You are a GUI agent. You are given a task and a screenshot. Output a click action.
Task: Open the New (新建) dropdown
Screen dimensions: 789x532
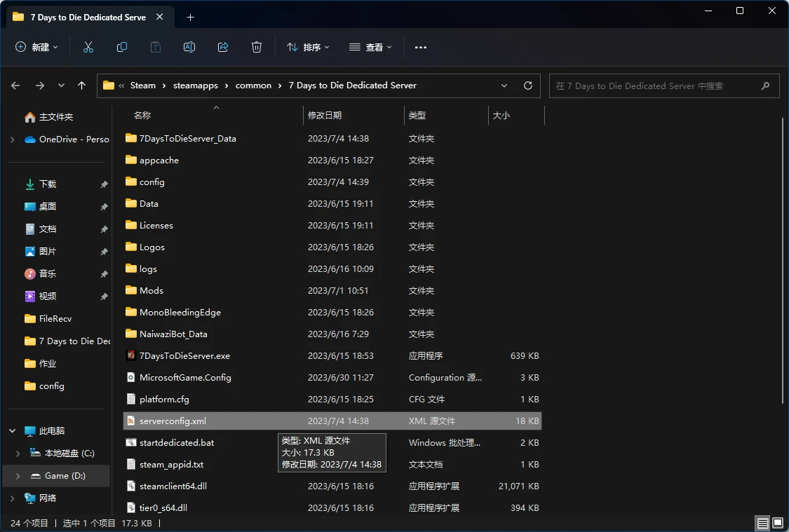tap(36, 47)
